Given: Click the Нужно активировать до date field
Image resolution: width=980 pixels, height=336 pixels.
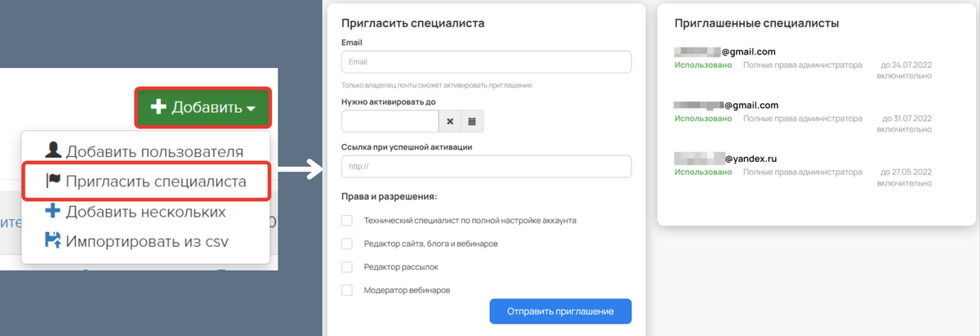Looking at the screenshot, I should [x=390, y=121].
